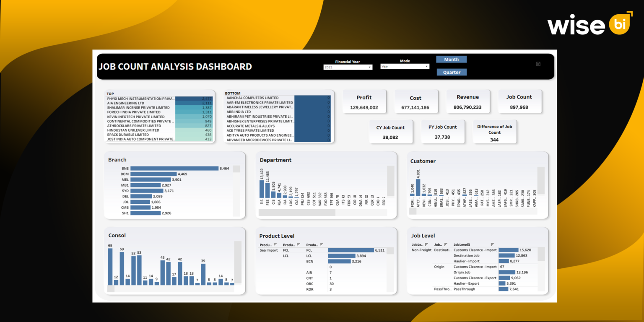Image resolution: width=644 pixels, height=322 pixels.
Task: Select the Quarter button
Action: pyautogui.click(x=451, y=72)
